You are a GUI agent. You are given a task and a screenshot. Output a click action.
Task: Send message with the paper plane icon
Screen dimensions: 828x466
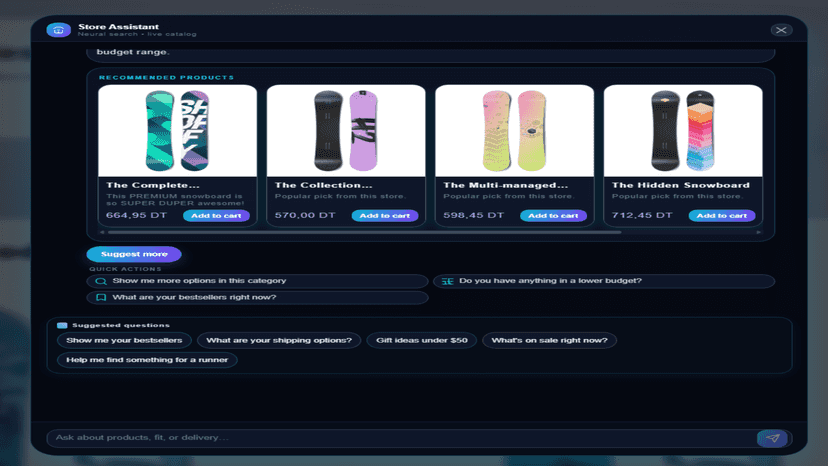click(x=772, y=438)
